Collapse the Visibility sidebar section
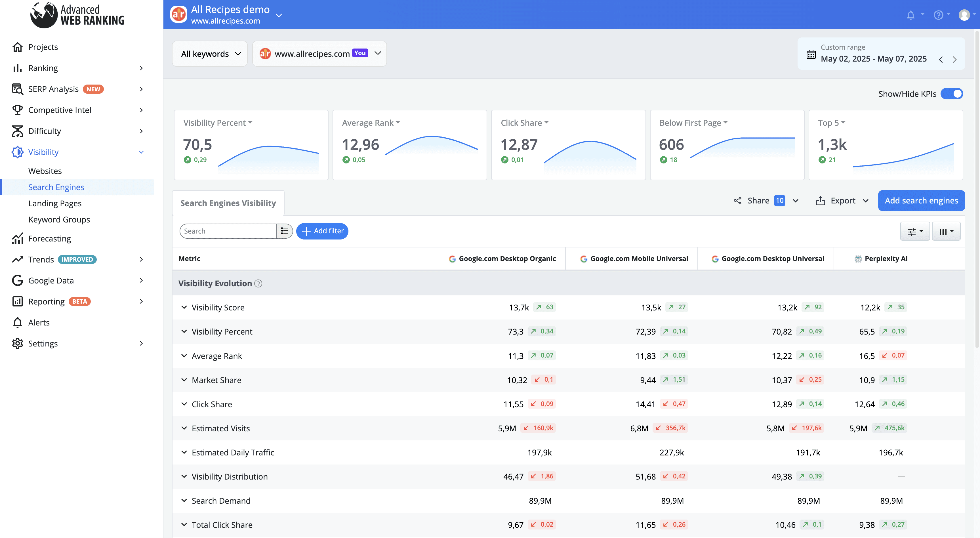 [x=141, y=152]
